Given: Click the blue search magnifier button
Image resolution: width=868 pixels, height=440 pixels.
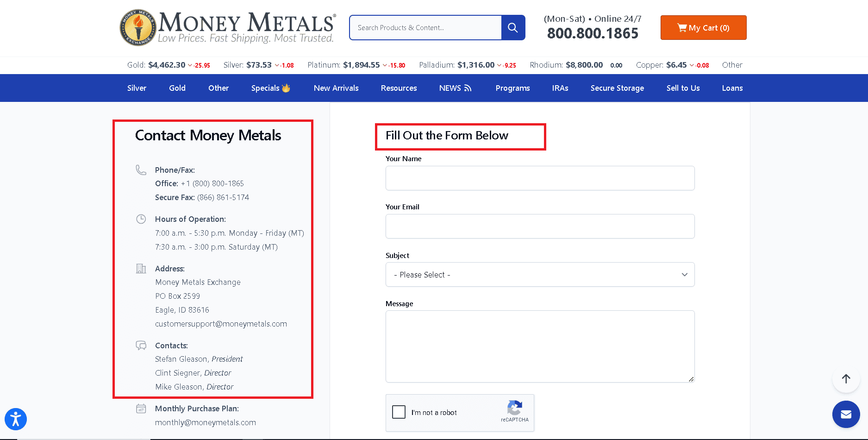Looking at the screenshot, I should (513, 28).
